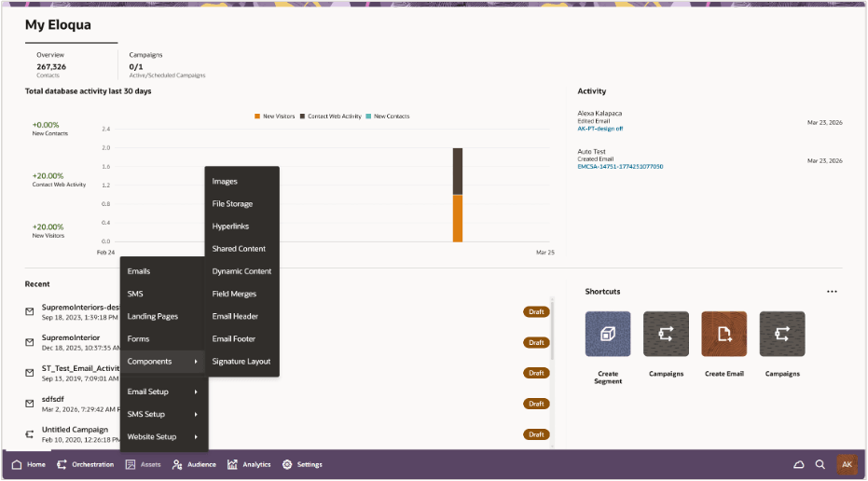Click the Recent list scrollbar
The image size is (868, 481).
pos(552,332)
